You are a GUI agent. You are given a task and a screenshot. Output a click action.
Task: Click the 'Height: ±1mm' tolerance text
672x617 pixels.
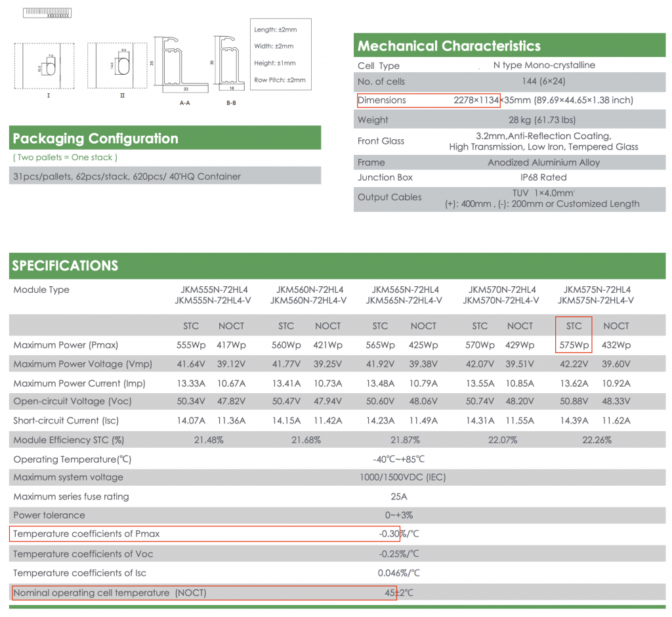(x=275, y=63)
